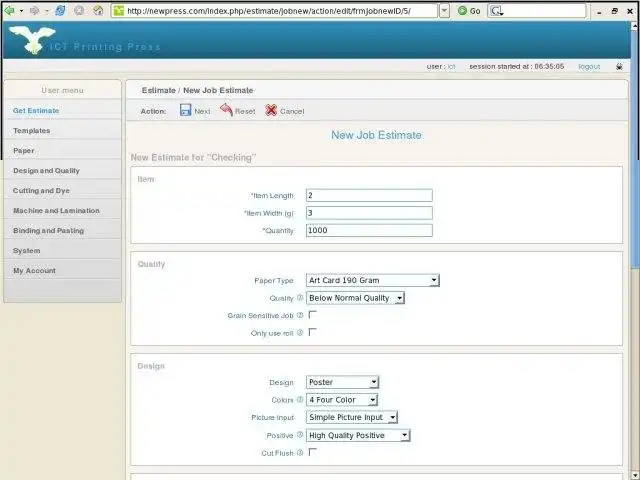Click help icon next to Positive label
640x480 pixels.
click(300, 435)
